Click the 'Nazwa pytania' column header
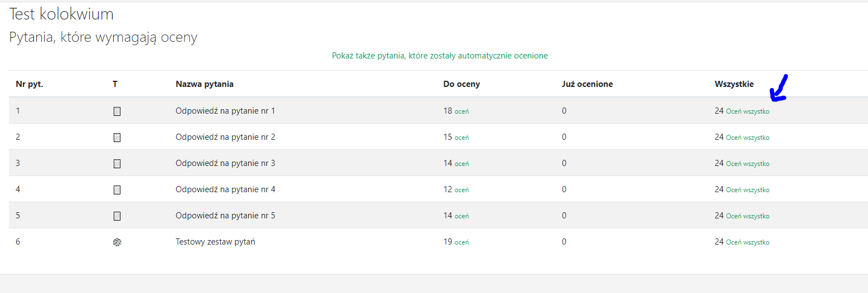 (x=205, y=84)
